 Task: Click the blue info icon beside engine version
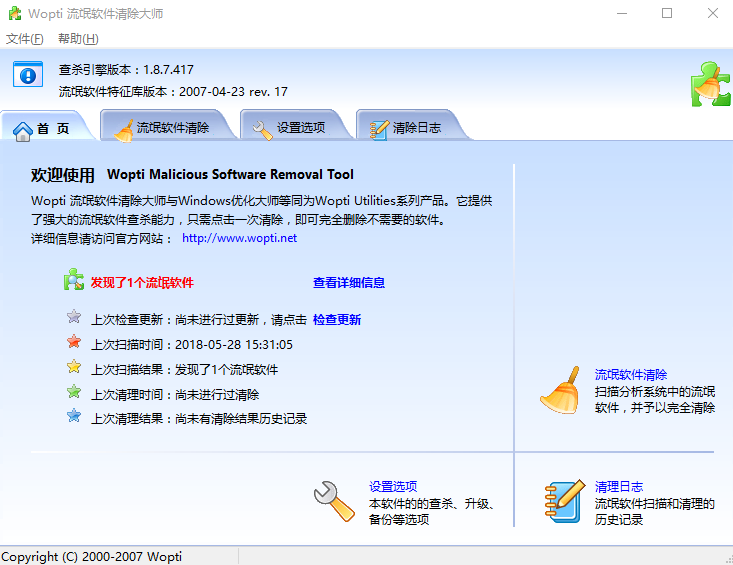coord(28,75)
